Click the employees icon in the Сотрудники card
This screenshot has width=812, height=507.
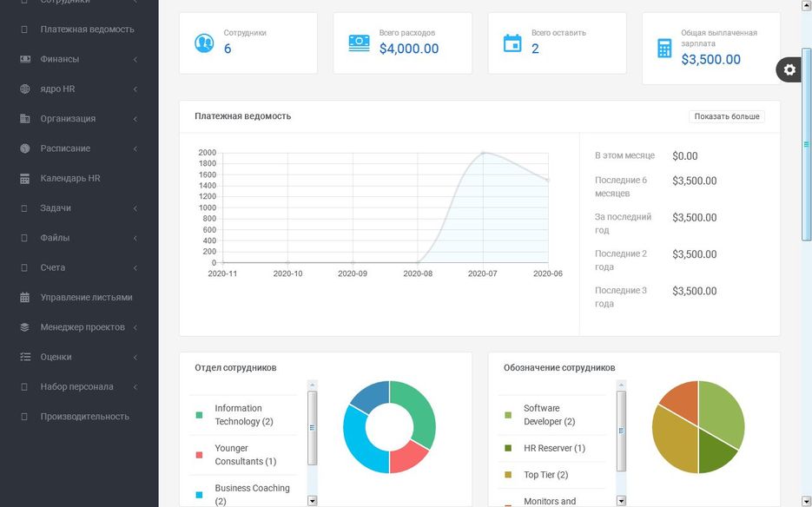204,43
